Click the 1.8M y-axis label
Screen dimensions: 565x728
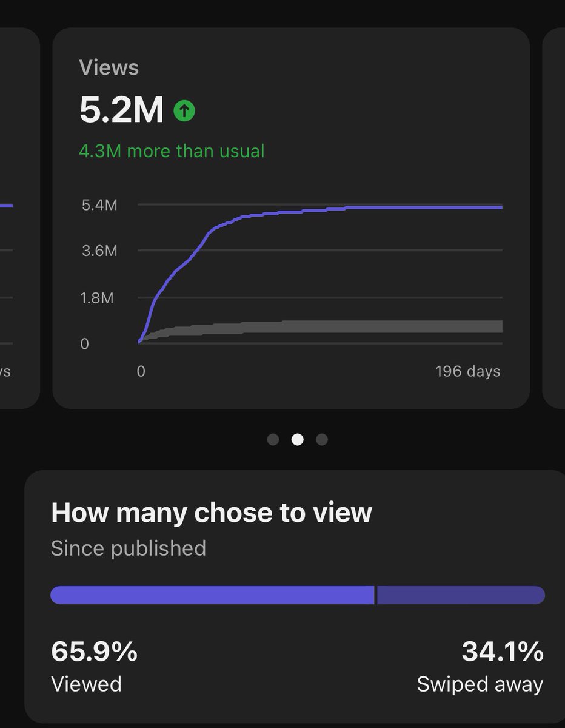[x=101, y=298]
